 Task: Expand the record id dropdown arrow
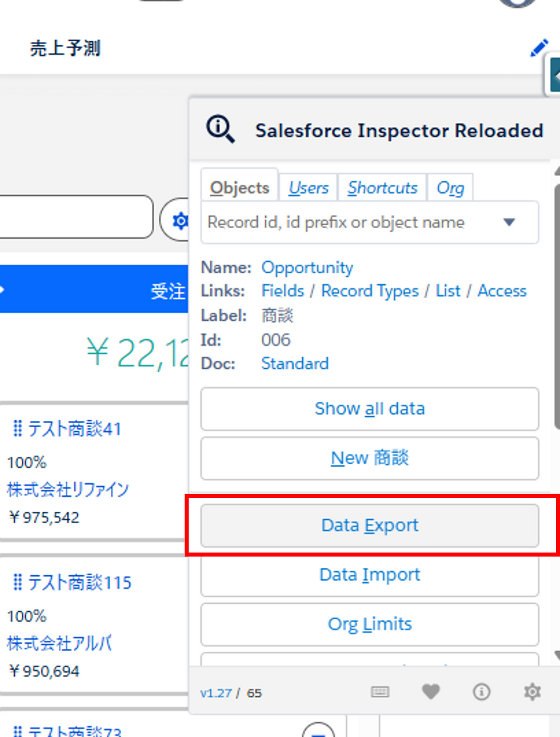click(x=509, y=222)
